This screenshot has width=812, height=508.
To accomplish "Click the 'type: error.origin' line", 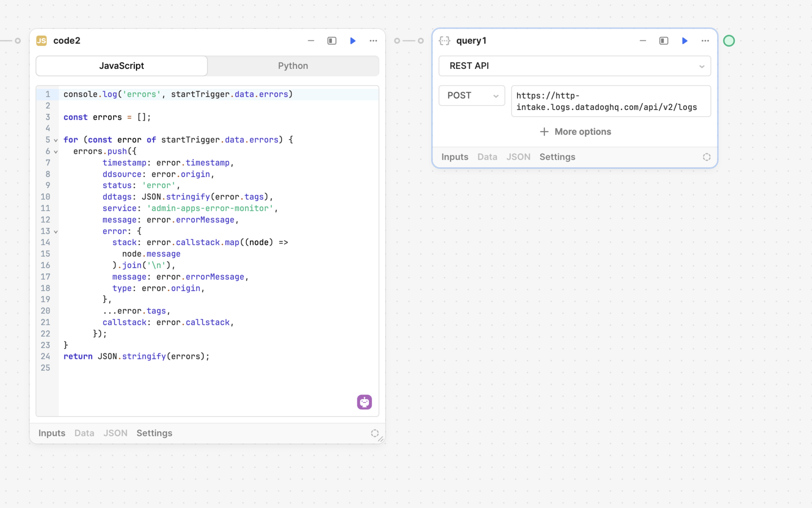I will 158,288.
